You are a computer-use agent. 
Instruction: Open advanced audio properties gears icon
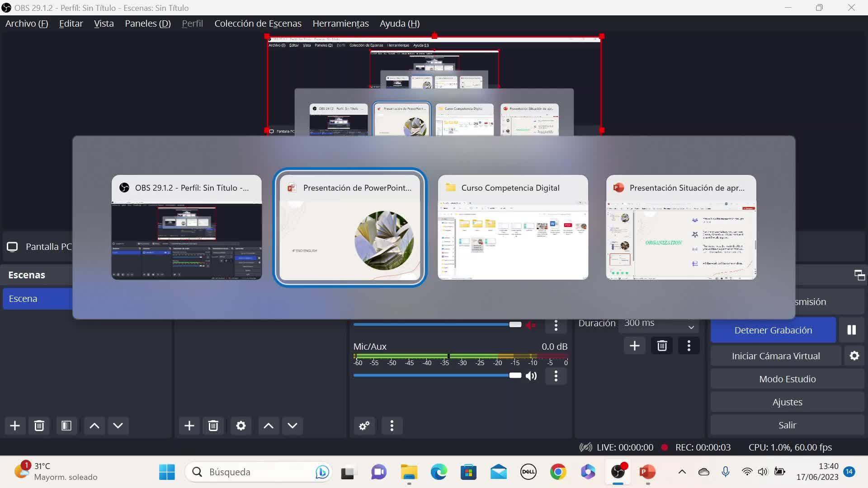pyautogui.click(x=364, y=426)
